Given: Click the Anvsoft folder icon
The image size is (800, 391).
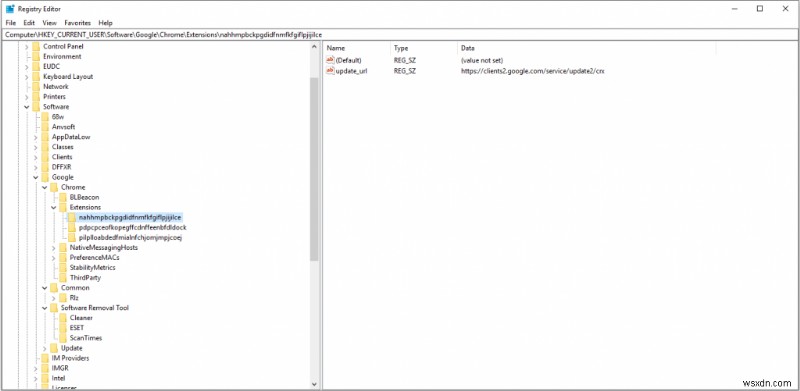Looking at the screenshot, I should tap(45, 127).
